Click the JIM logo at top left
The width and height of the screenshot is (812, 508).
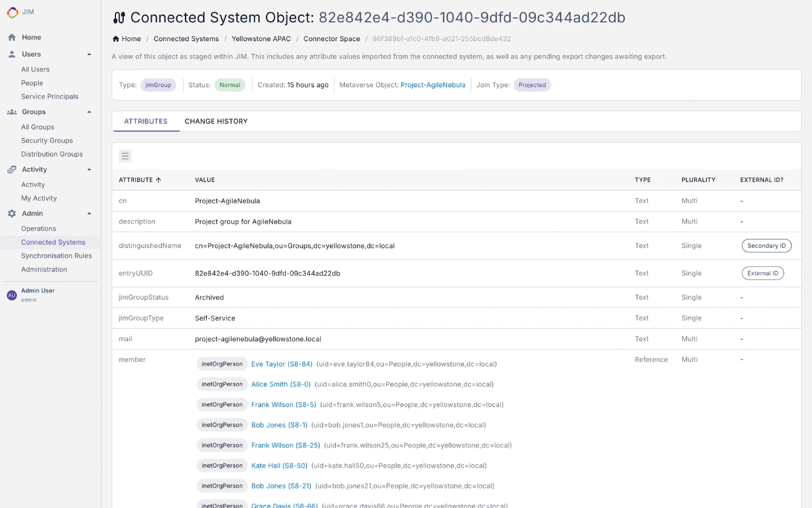[11, 11]
